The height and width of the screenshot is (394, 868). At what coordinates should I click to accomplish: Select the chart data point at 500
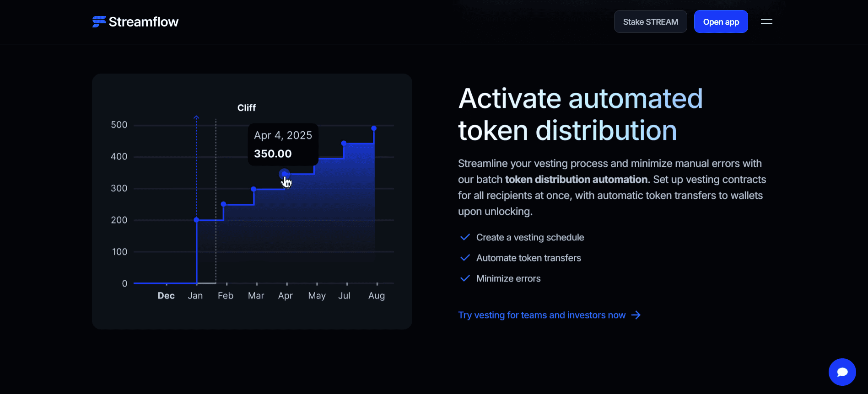(374, 128)
